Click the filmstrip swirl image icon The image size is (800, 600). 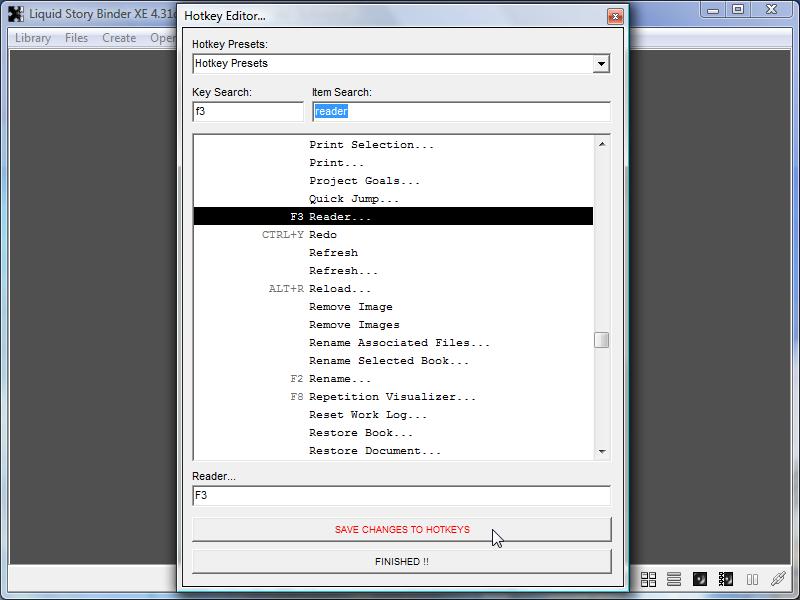click(x=726, y=579)
